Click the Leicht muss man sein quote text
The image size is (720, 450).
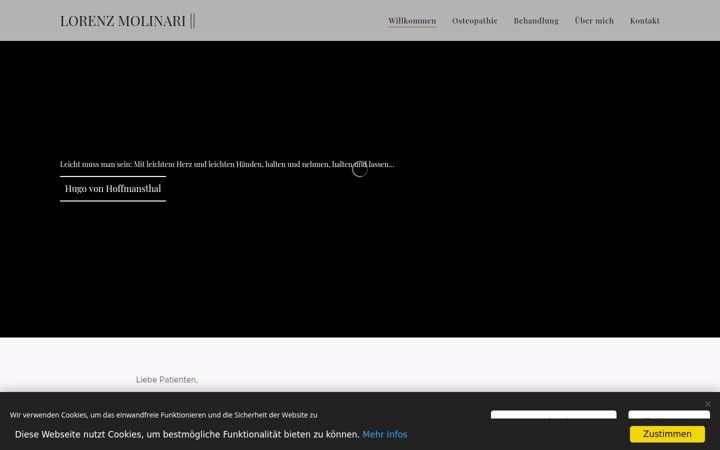[227, 164]
